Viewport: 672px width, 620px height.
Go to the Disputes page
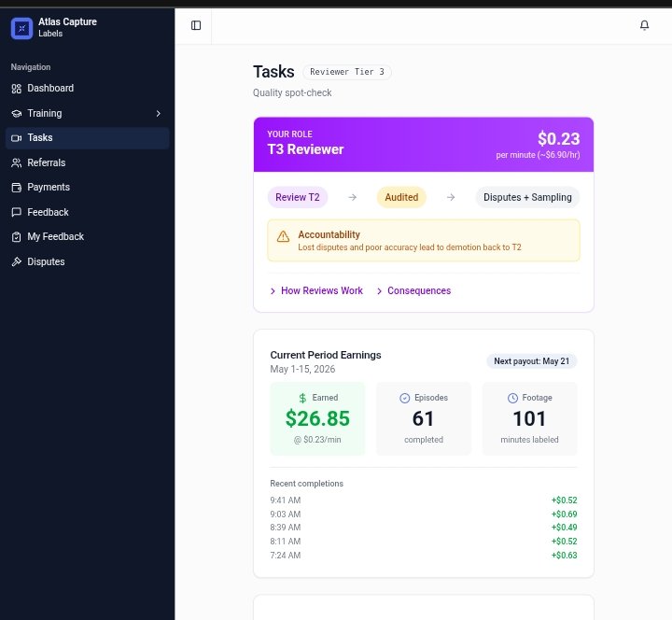pyautogui.click(x=88, y=261)
